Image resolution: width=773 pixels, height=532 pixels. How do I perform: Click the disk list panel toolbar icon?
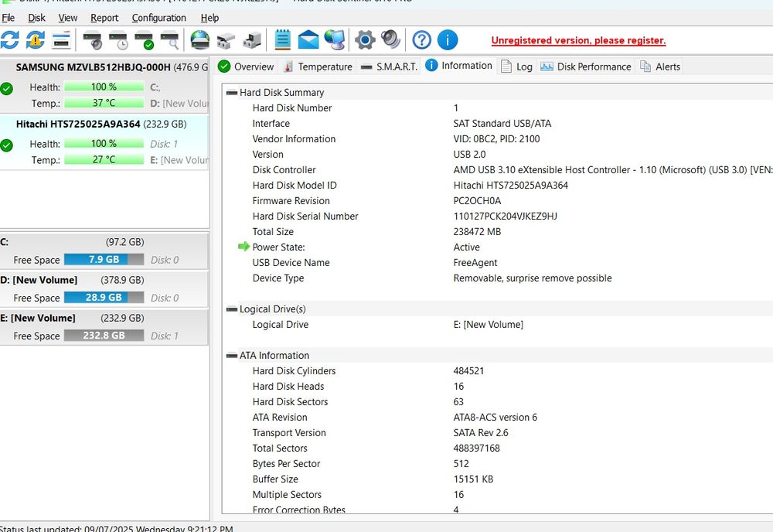pyautogui.click(x=61, y=40)
